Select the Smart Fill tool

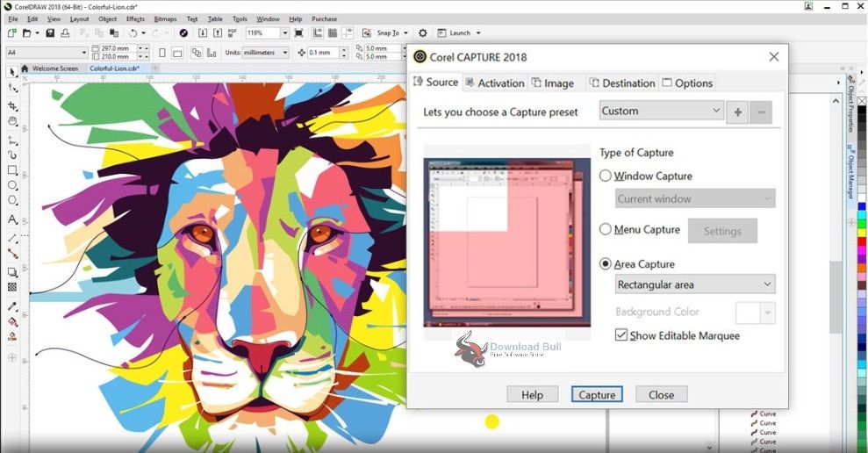point(12,337)
